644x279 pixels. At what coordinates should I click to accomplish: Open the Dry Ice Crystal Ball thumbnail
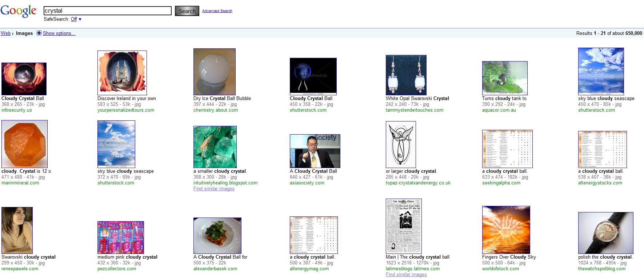click(215, 72)
